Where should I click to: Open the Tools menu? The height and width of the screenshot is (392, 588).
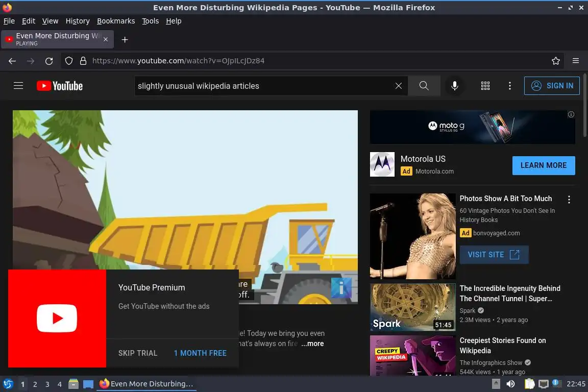151,21
